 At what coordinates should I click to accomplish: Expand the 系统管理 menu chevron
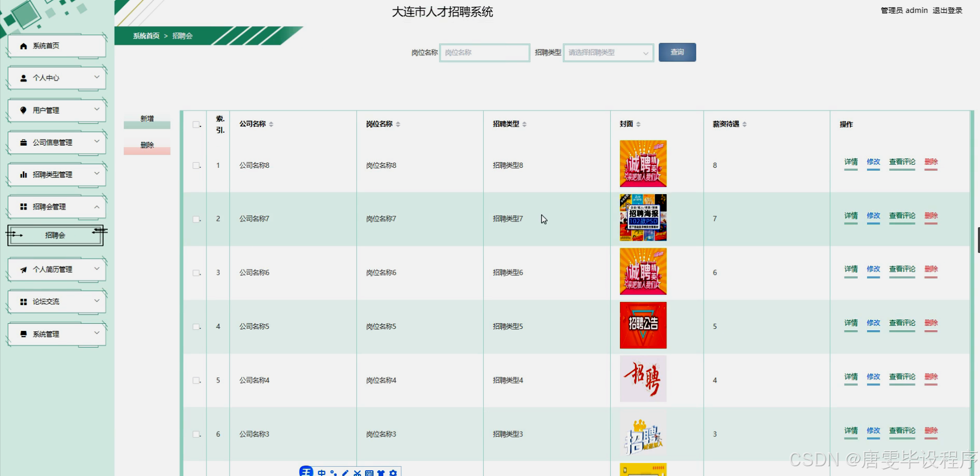96,333
